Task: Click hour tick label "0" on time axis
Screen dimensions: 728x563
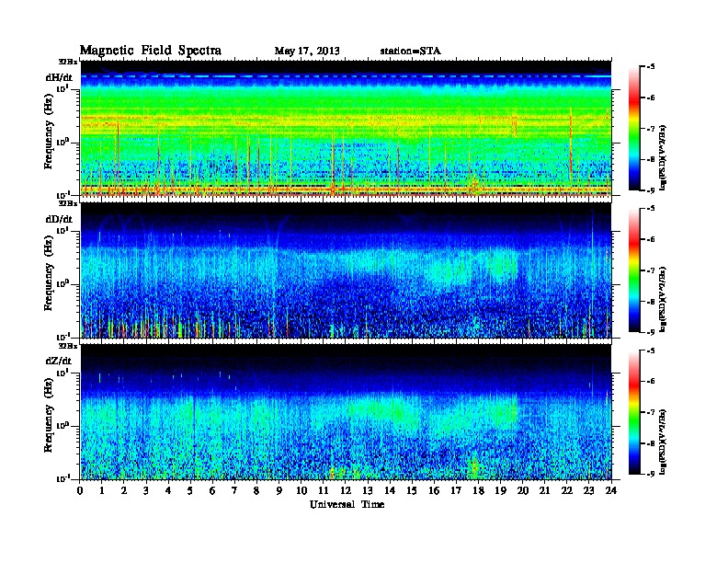Action: click(x=80, y=490)
